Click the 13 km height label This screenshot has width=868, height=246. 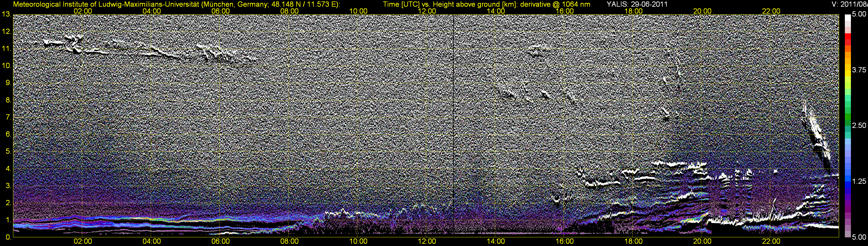pyautogui.click(x=6, y=14)
